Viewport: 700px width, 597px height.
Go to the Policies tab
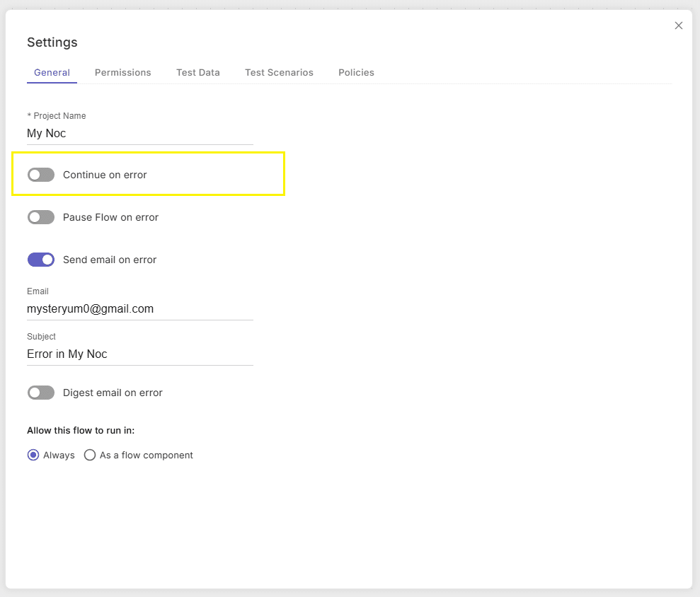356,72
